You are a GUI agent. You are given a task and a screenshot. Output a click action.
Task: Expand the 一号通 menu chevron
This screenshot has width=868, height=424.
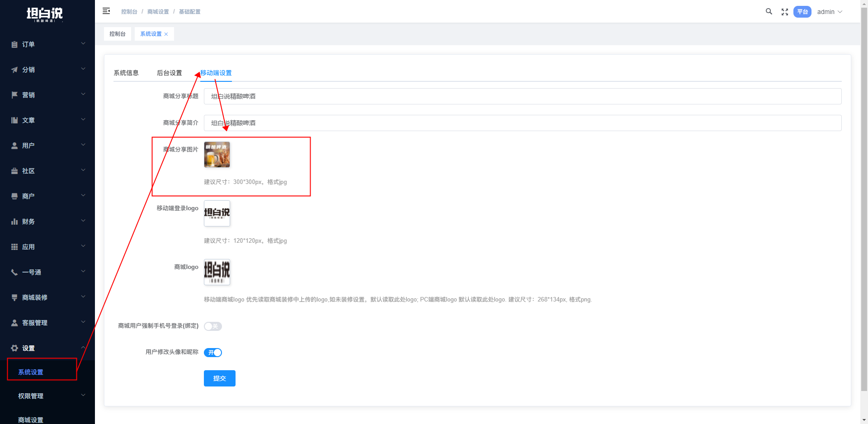click(x=83, y=271)
